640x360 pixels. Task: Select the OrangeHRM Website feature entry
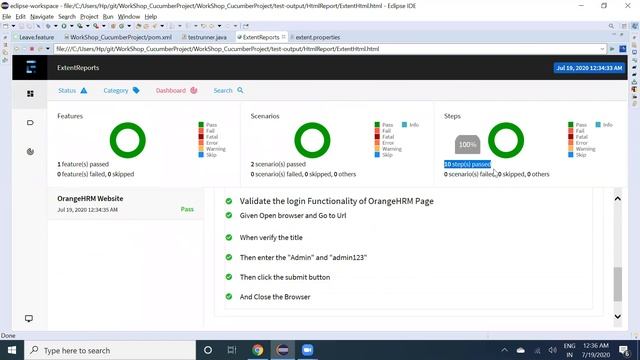pos(125,204)
